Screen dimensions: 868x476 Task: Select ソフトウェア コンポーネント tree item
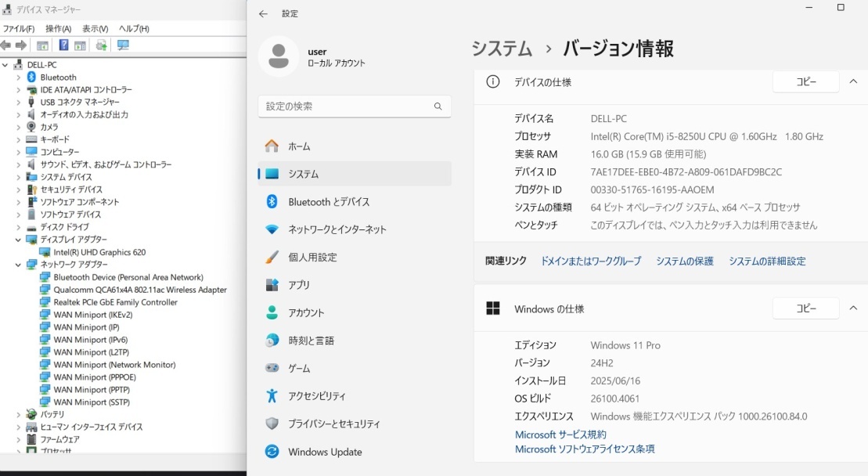coord(80,202)
